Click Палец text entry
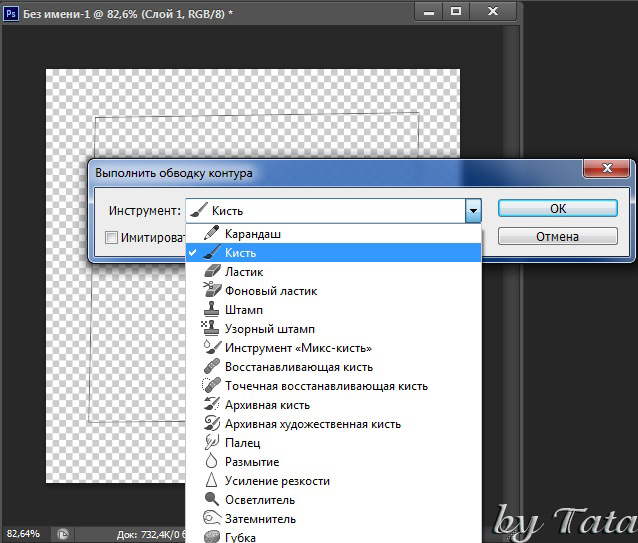Image resolution: width=638 pixels, height=543 pixels. point(243,443)
